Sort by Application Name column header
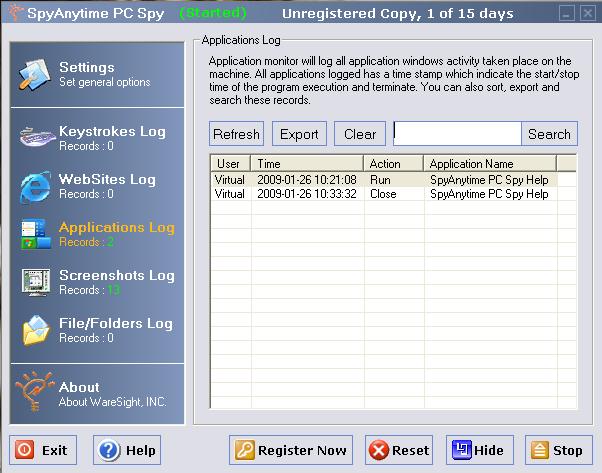The height and width of the screenshot is (473, 602). point(490,164)
